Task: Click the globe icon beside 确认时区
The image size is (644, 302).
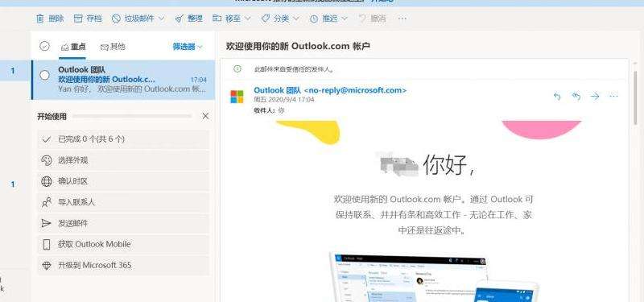Action: click(x=47, y=181)
